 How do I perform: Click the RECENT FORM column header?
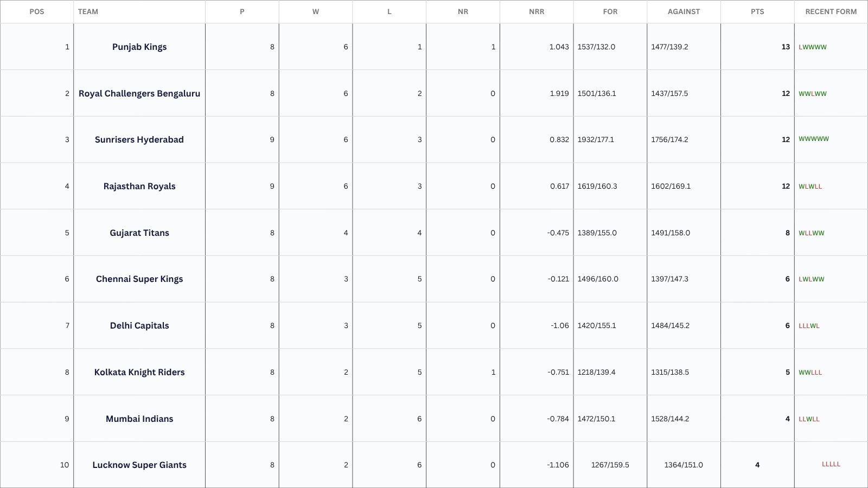pyautogui.click(x=830, y=11)
